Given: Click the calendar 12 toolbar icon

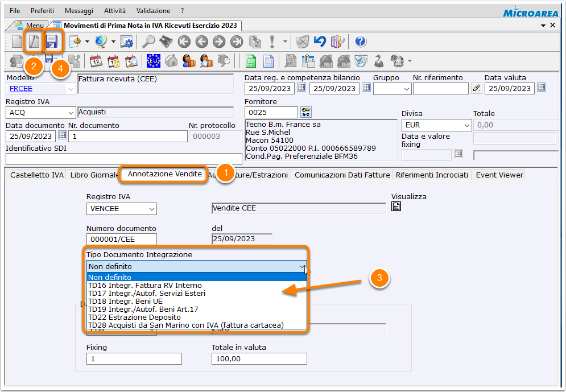Looking at the screenshot, I should pos(96,61).
